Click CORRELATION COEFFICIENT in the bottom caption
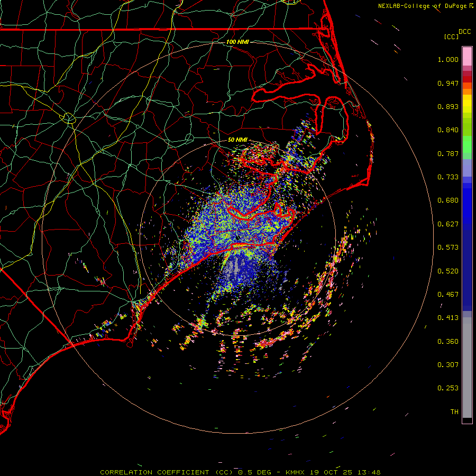 point(154,472)
